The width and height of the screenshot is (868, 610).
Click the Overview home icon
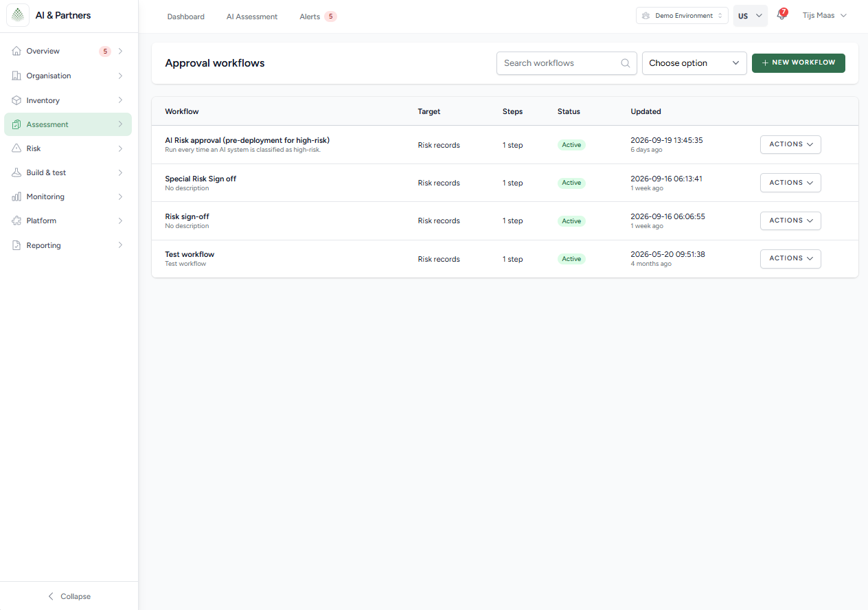tap(16, 52)
